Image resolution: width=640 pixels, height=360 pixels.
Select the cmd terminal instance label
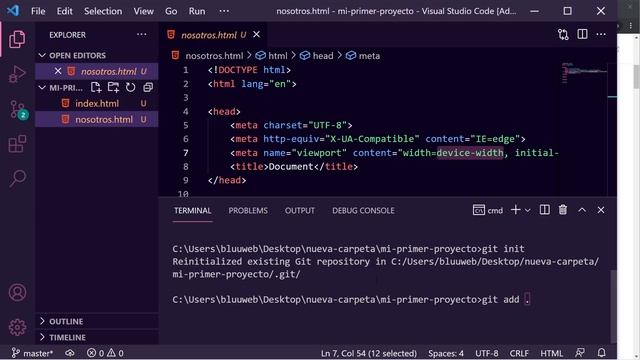point(488,210)
